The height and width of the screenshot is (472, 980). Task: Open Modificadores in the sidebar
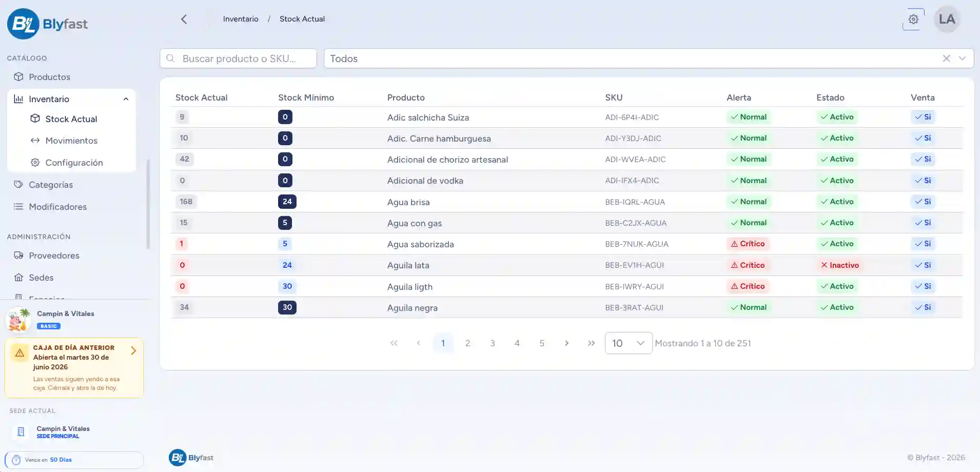point(57,207)
